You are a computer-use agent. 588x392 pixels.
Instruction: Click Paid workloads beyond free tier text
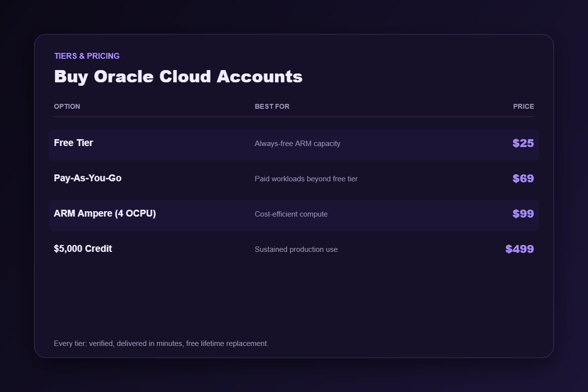(x=306, y=179)
